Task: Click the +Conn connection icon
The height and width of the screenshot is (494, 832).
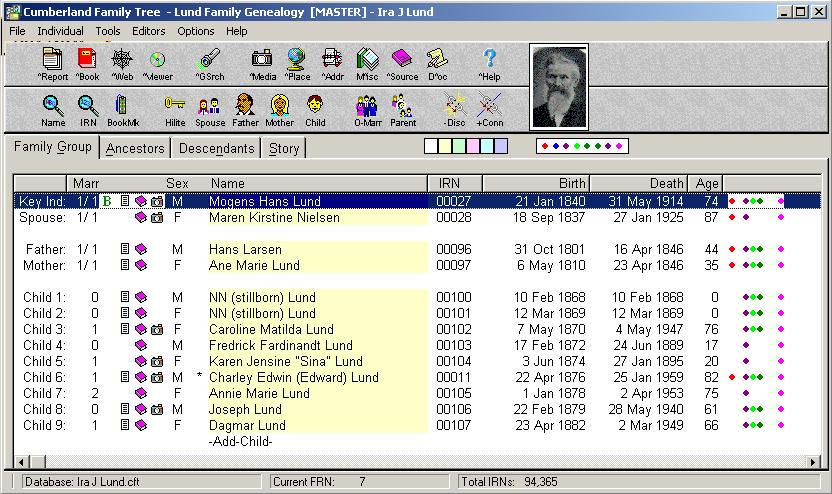Action: click(x=489, y=109)
